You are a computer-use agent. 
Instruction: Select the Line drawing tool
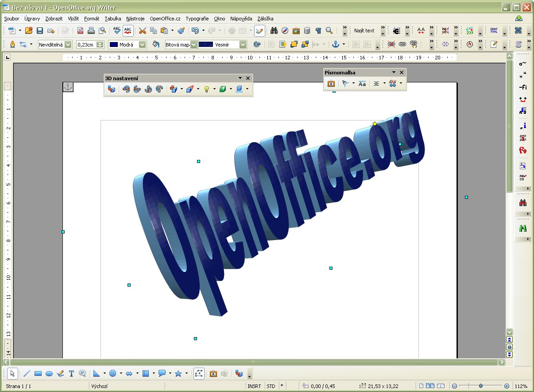pyautogui.click(x=27, y=373)
